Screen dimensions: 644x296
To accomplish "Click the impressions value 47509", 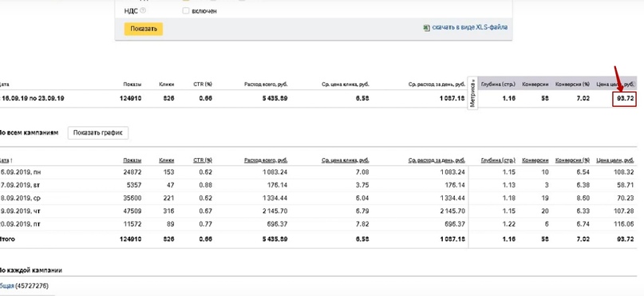I will [x=132, y=211].
